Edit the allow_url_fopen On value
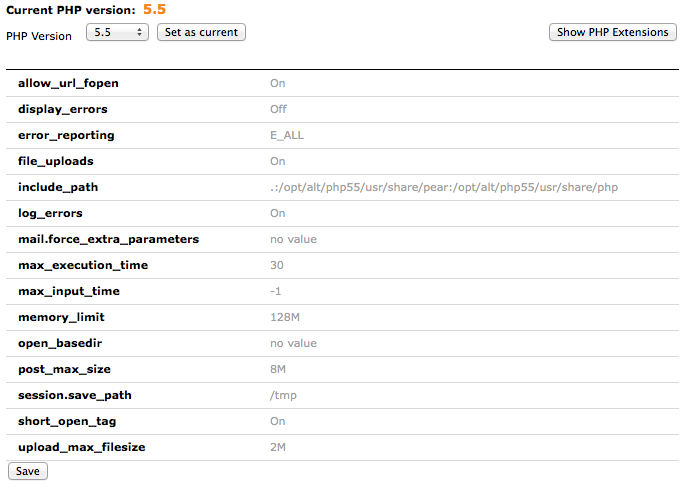This screenshot has width=687, height=488. pos(278,83)
